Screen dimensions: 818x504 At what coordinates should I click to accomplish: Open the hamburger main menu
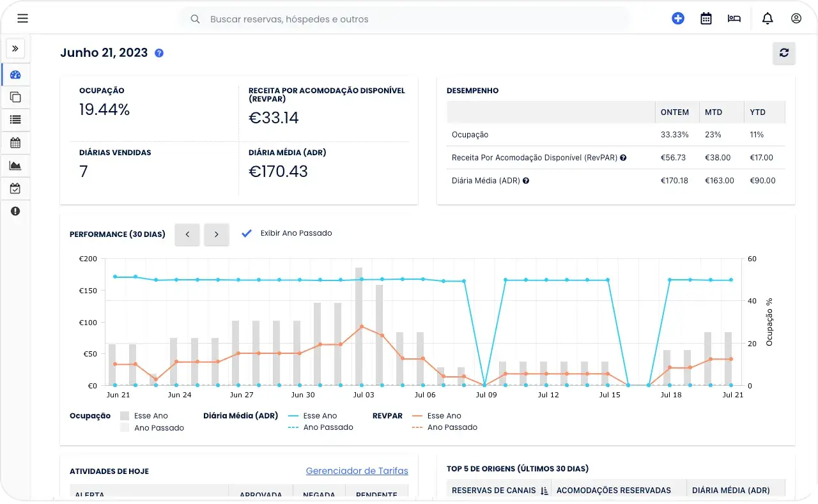click(x=23, y=19)
